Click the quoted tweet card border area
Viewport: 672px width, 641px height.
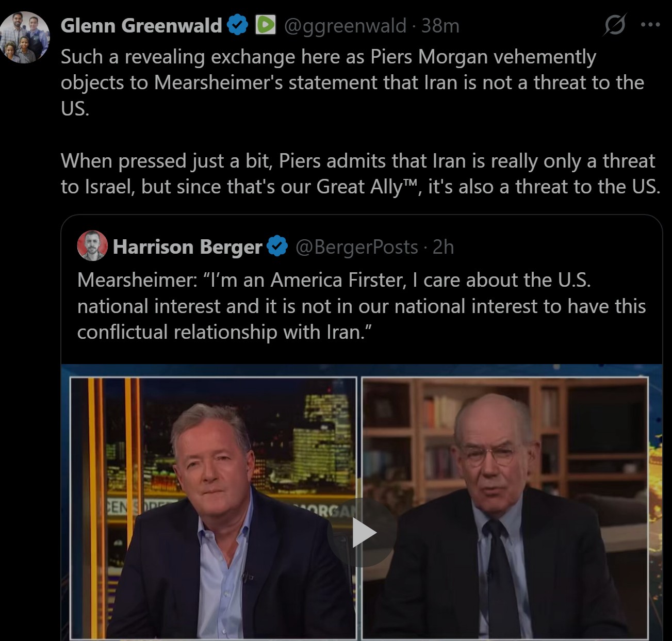362,428
